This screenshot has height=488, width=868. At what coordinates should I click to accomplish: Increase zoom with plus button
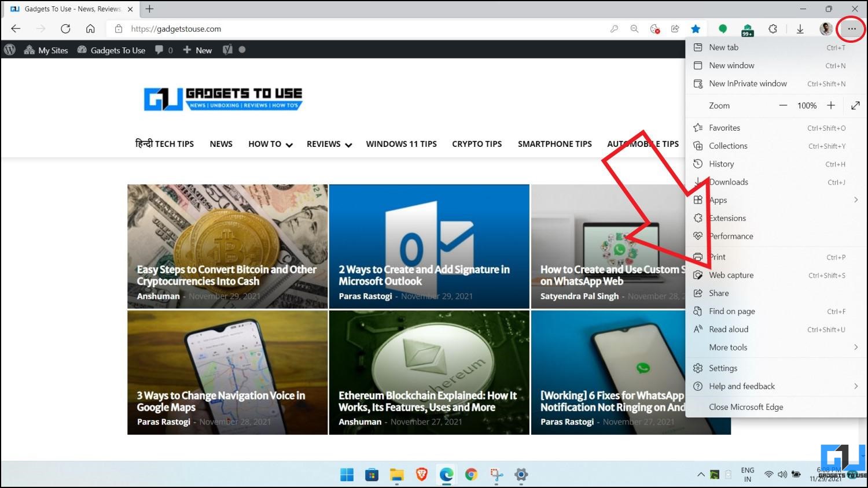click(x=831, y=105)
